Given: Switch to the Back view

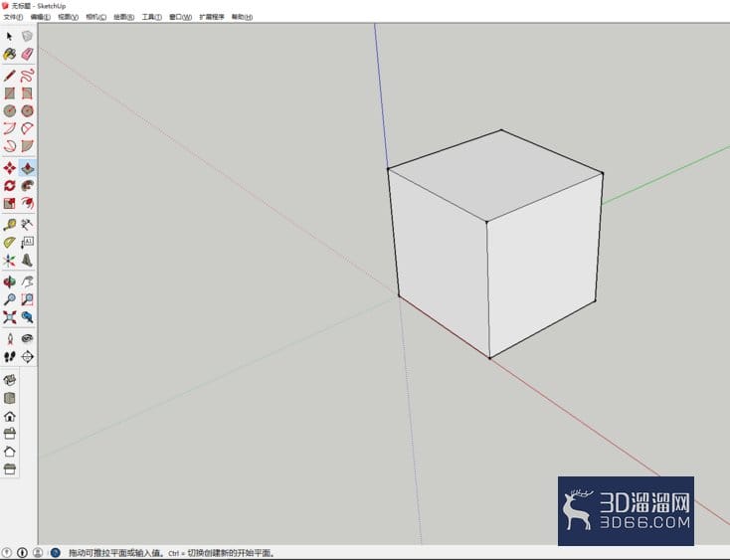Looking at the screenshot, I should (9, 451).
